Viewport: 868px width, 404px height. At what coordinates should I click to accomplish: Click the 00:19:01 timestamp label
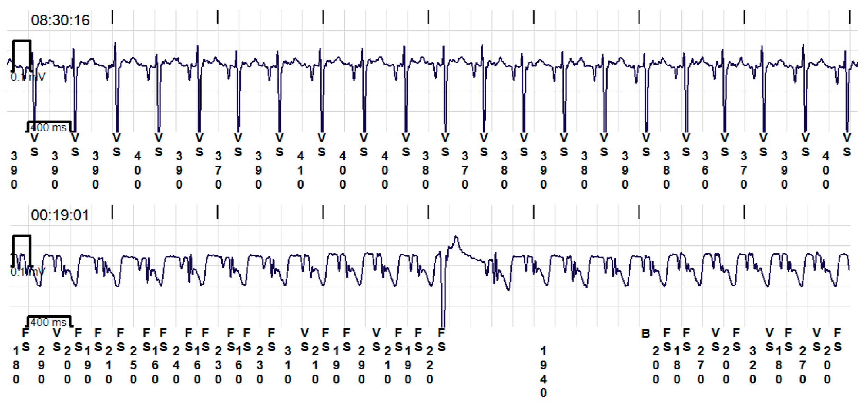pos(60,215)
